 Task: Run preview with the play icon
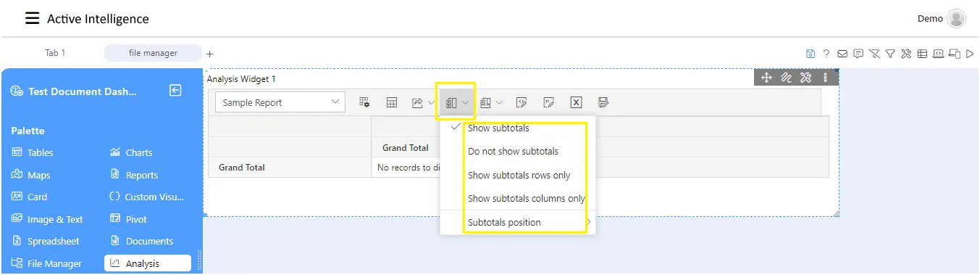pos(970,54)
